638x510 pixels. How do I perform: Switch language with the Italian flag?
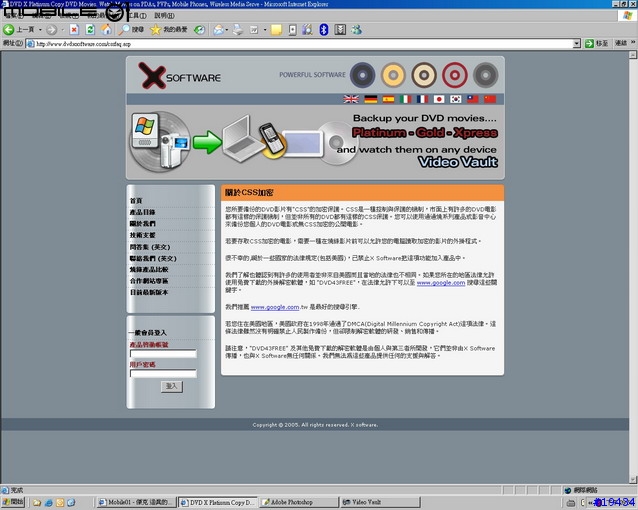click(405, 99)
